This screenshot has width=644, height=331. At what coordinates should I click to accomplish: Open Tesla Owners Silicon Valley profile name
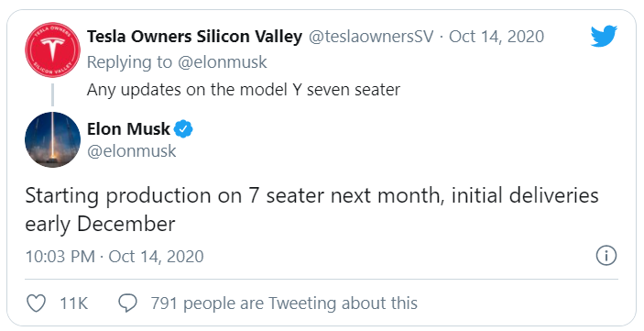coord(194,37)
